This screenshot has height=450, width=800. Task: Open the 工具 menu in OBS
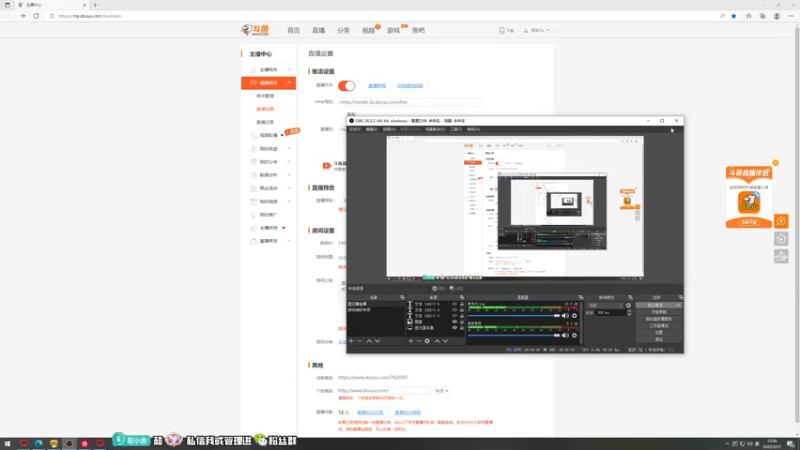[x=456, y=130]
